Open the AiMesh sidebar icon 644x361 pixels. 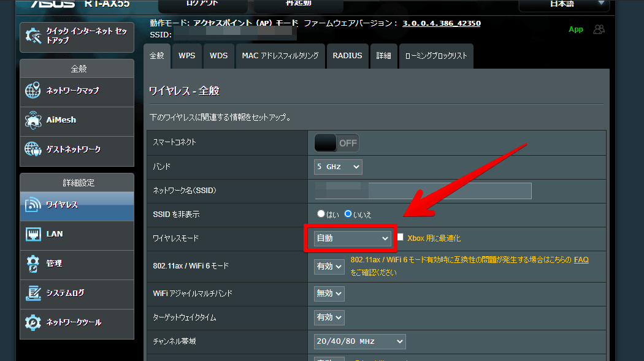point(33,120)
